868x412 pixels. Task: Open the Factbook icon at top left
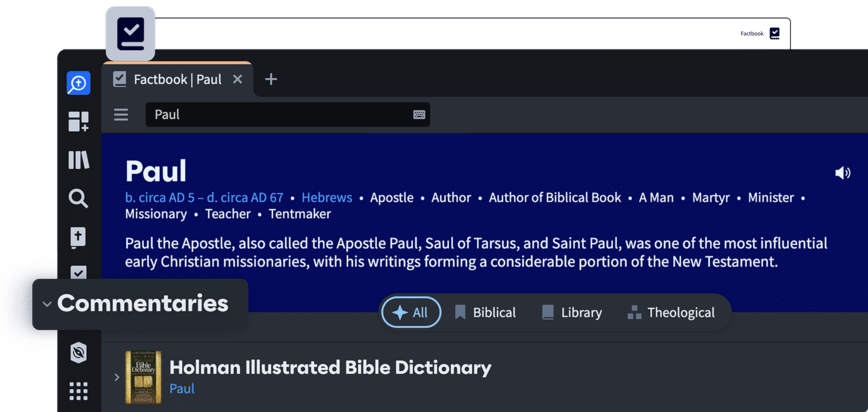pyautogui.click(x=130, y=32)
